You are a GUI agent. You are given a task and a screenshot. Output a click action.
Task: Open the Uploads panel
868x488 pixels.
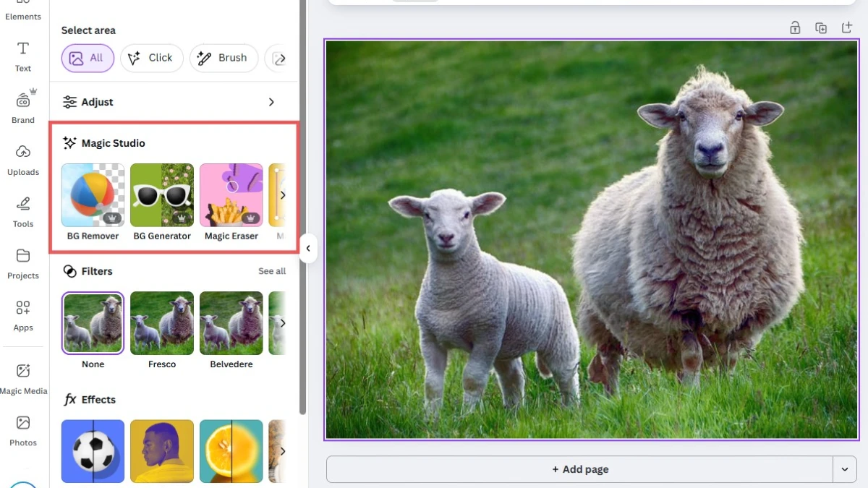(22, 161)
